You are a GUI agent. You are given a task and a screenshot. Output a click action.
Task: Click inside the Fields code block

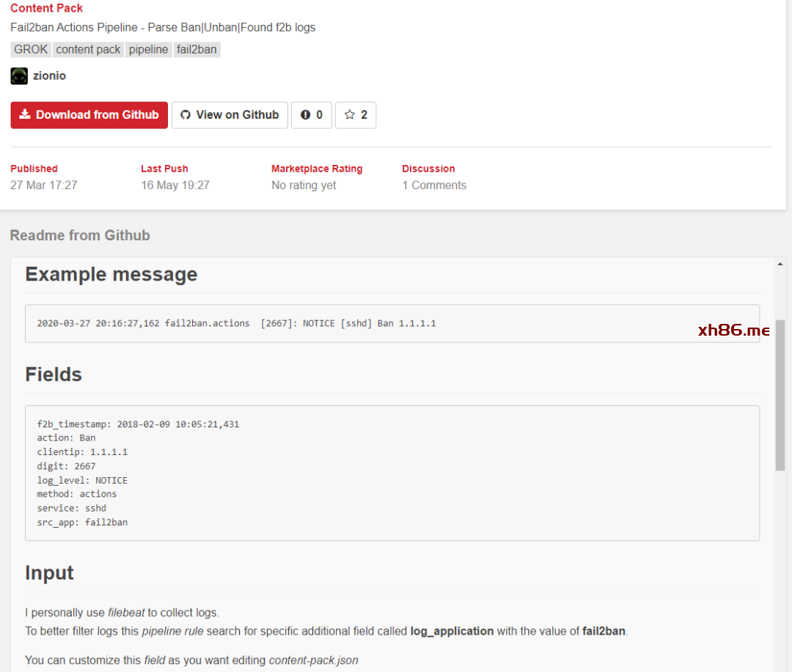coord(392,473)
